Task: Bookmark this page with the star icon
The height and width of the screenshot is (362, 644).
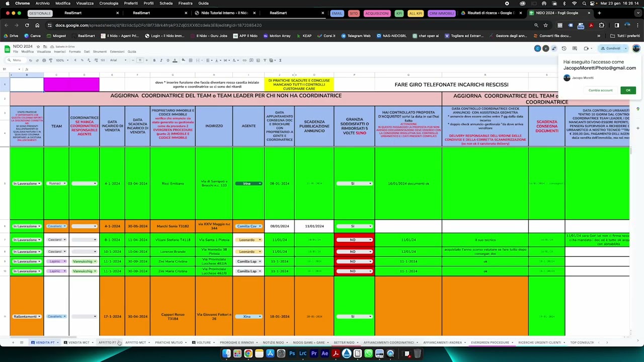Action: coord(545,25)
